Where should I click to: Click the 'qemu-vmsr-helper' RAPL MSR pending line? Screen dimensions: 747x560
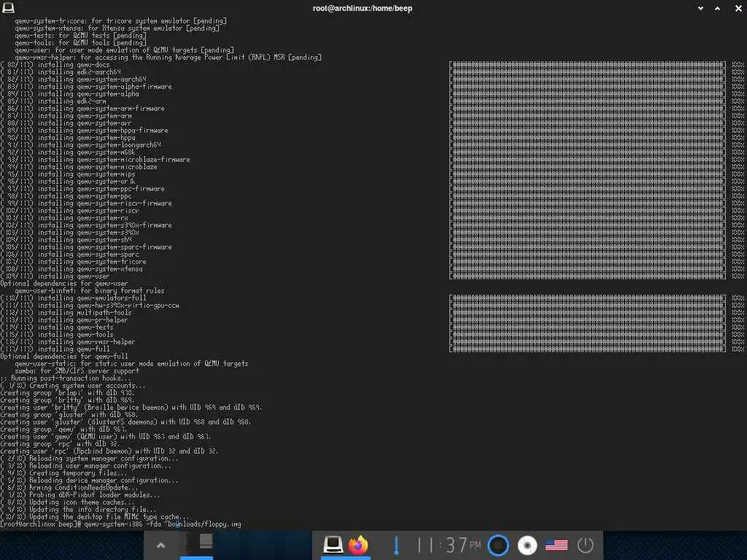(169, 58)
